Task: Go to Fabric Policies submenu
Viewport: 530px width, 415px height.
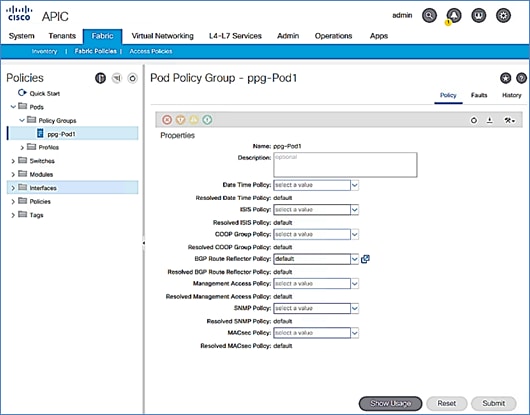Action: pos(96,51)
